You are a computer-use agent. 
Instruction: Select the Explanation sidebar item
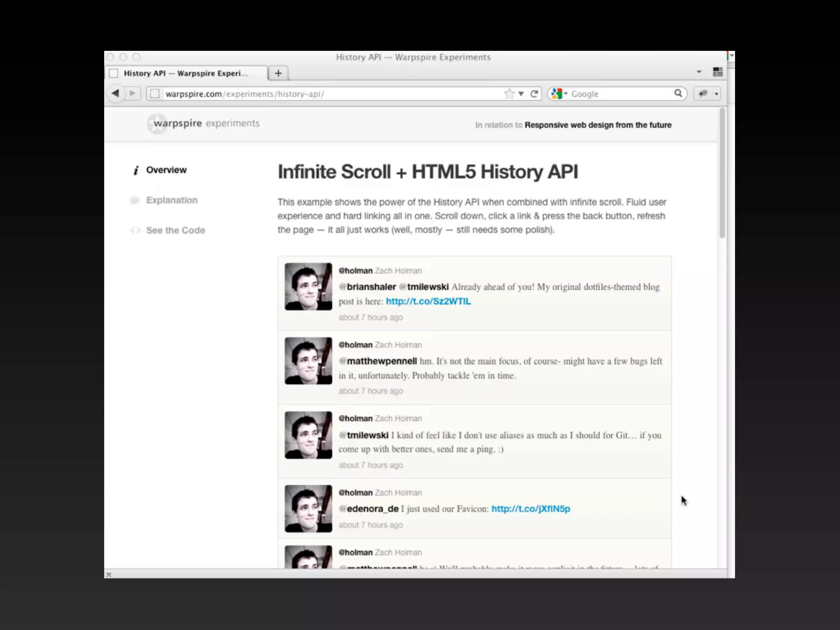pyautogui.click(x=171, y=200)
